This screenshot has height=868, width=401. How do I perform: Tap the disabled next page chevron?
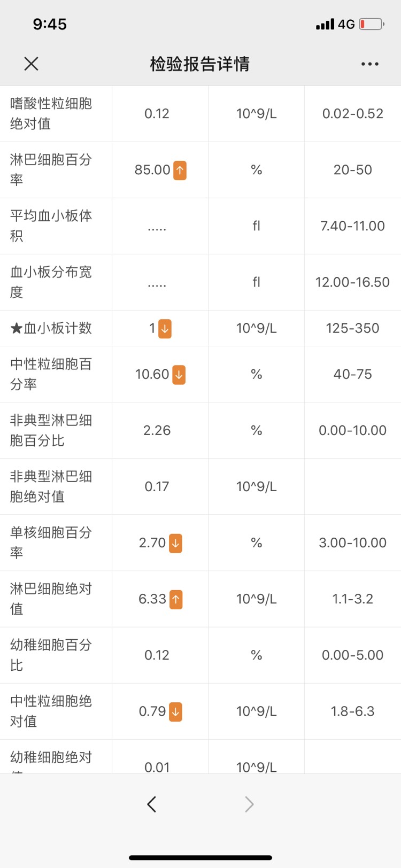[x=249, y=803]
